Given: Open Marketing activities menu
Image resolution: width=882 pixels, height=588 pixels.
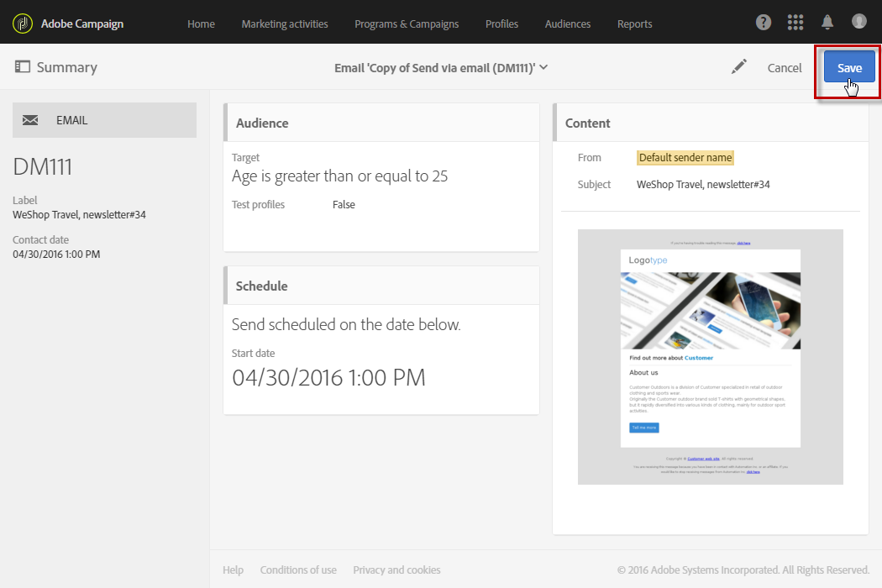Looking at the screenshot, I should coord(285,24).
